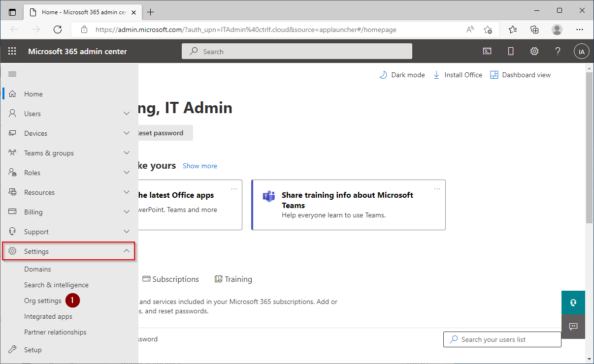
Task: Switch to Dashboard view
Action: pyautogui.click(x=521, y=75)
